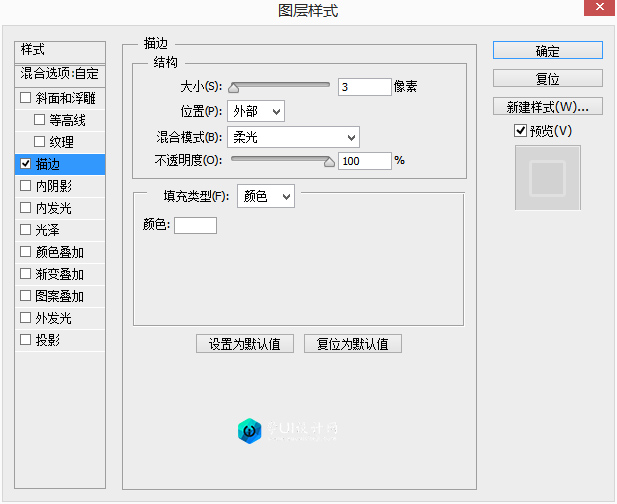Tick the 等高线 checkbox
Viewport: 617px width, 504px height.
click(x=39, y=120)
